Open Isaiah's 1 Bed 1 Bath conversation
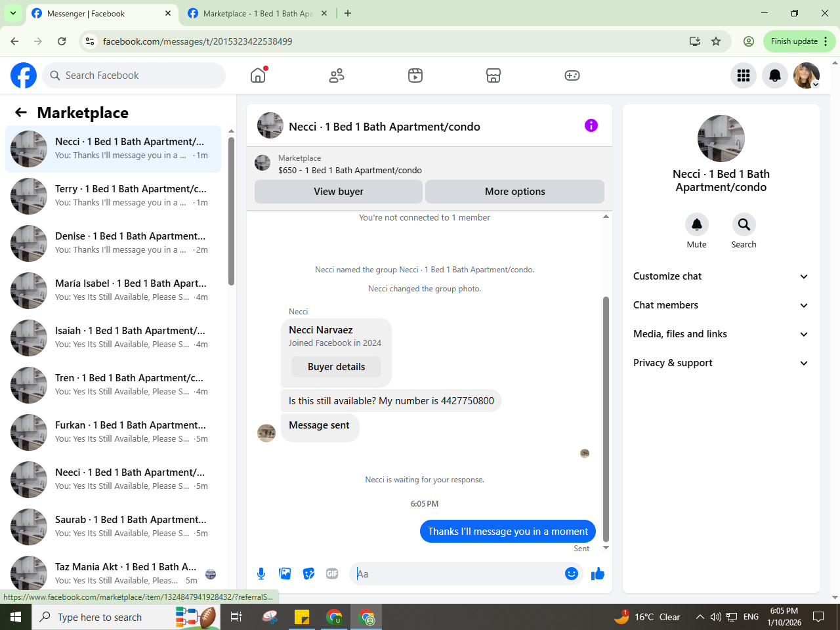This screenshot has height=630, width=840. point(113,338)
